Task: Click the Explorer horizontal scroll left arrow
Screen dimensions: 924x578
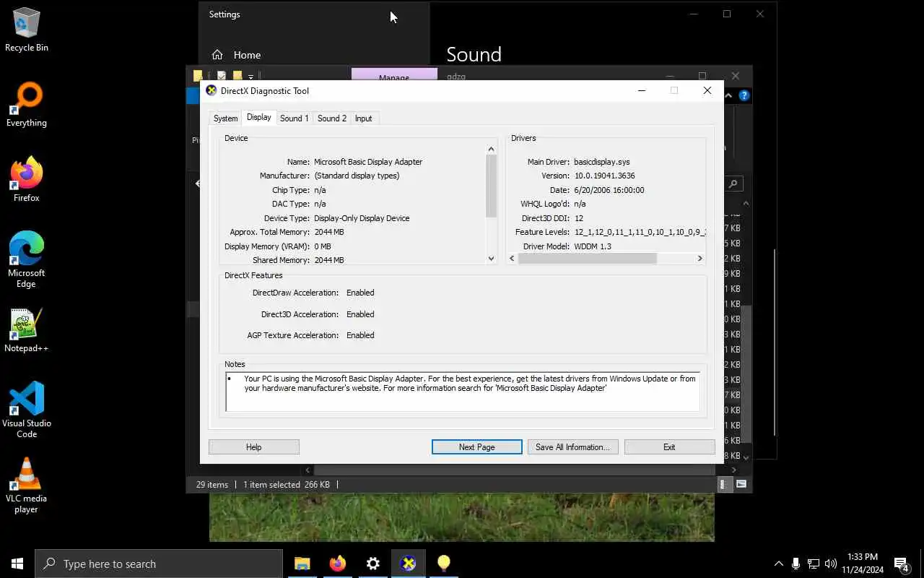Action: [308, 470]
